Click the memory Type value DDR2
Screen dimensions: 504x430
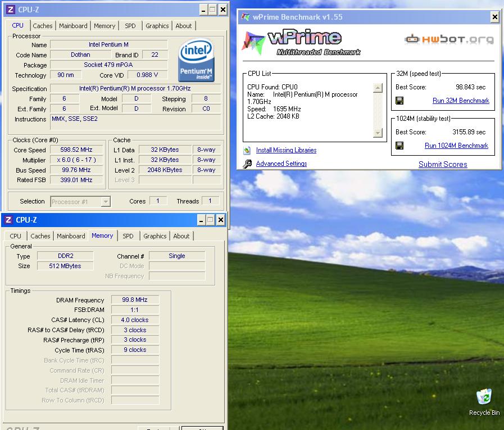click(x=65, y=256)
